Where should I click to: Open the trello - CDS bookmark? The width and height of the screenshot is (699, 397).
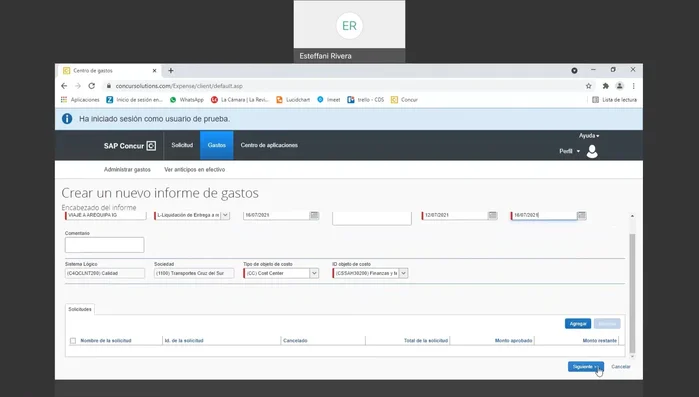(366, 100)
